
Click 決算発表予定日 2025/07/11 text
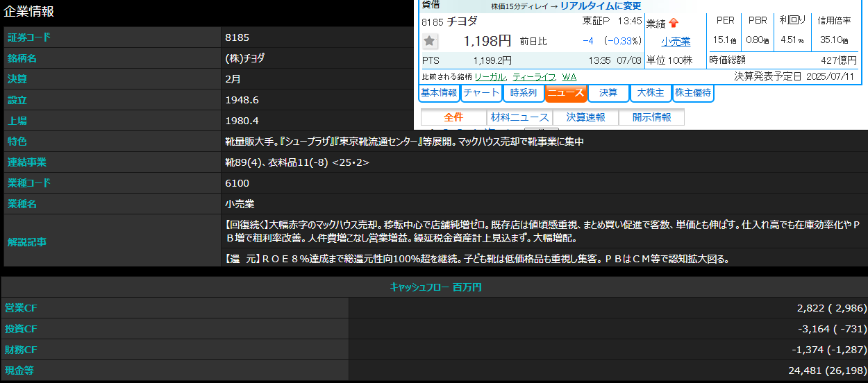pyautogui.click(x=794, y=76)
